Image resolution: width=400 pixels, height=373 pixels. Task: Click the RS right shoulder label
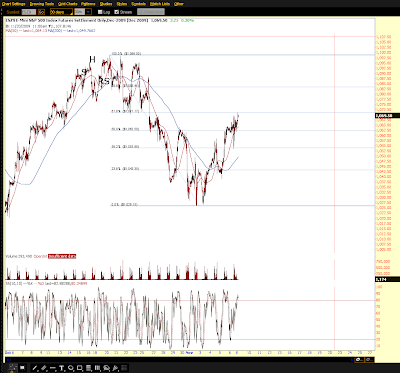[x=104, y=81]
